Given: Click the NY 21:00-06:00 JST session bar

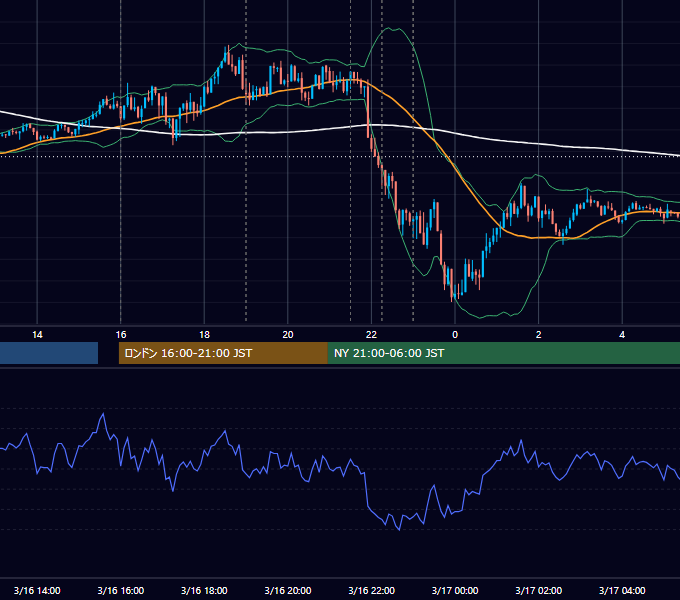Looking at the screenshot, I should 503,353.
